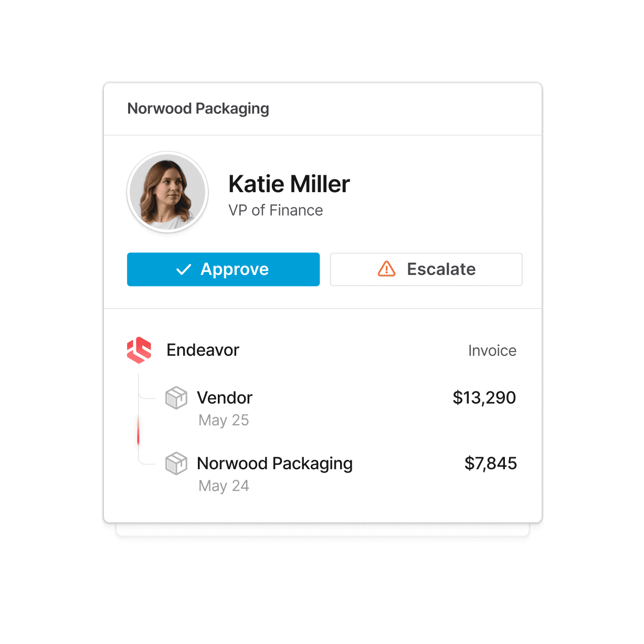The width and height of the screenshot is (644, 644).
Task: Click the box icon beside Norwood Packaging row
Action: (176, 463)
